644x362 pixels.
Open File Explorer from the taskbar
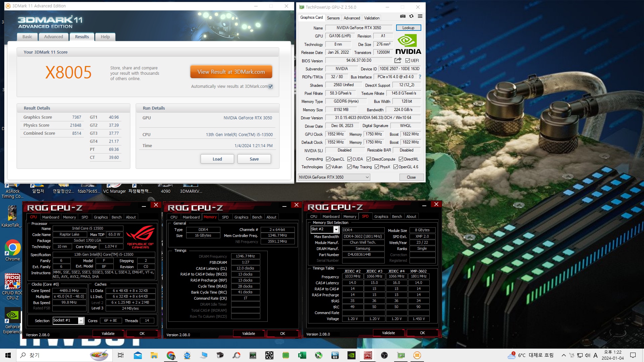click(154, 355)
